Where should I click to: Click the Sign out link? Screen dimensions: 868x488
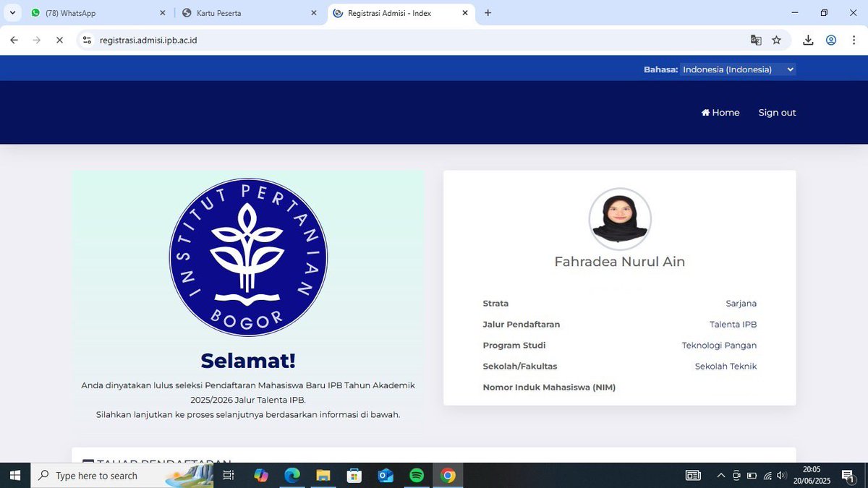(x=777, y=112)
